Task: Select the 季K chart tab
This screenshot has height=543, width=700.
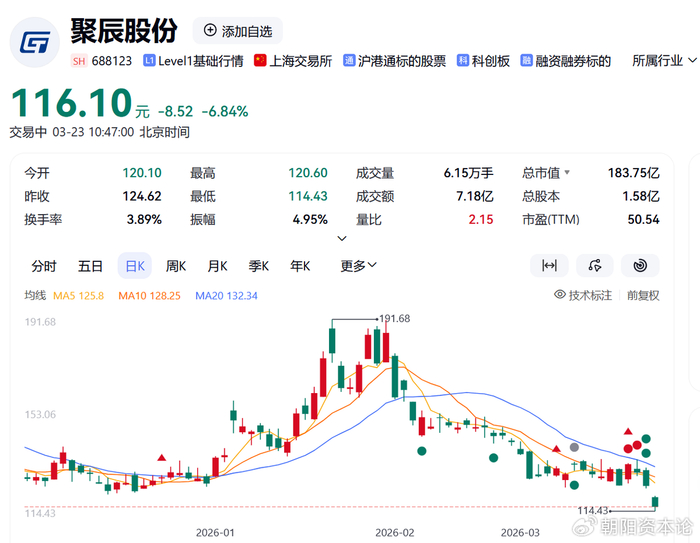Action: tap(258, 266)
